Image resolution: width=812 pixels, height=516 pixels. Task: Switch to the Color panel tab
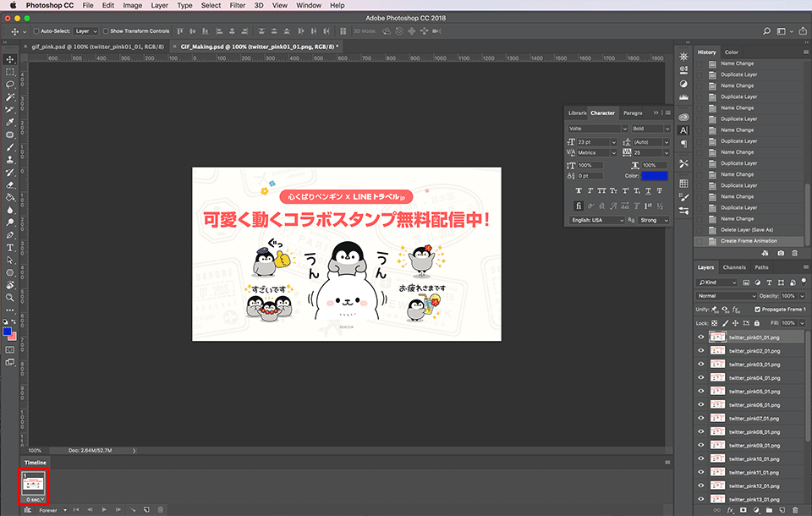click(x=731, y=52)
